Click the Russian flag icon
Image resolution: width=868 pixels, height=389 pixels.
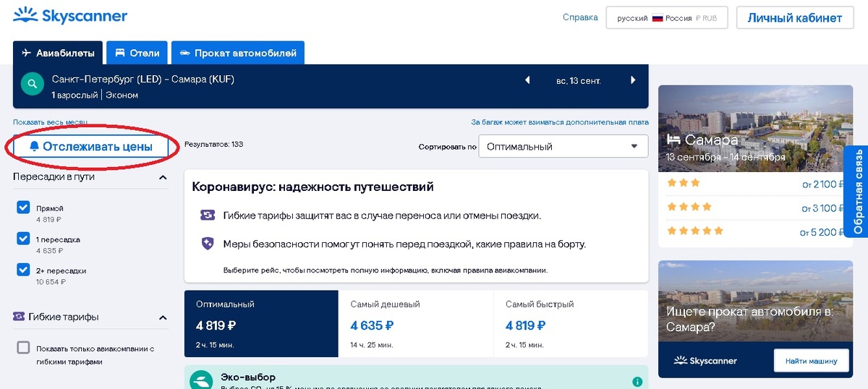pyautogui.click(x=658, y=18)
